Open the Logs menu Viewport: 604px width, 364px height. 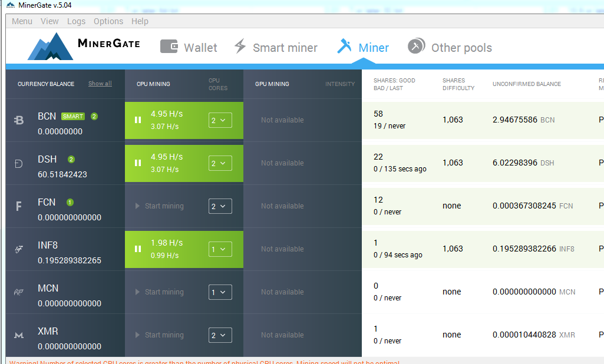pyautogui.click(x=76, y=21)
